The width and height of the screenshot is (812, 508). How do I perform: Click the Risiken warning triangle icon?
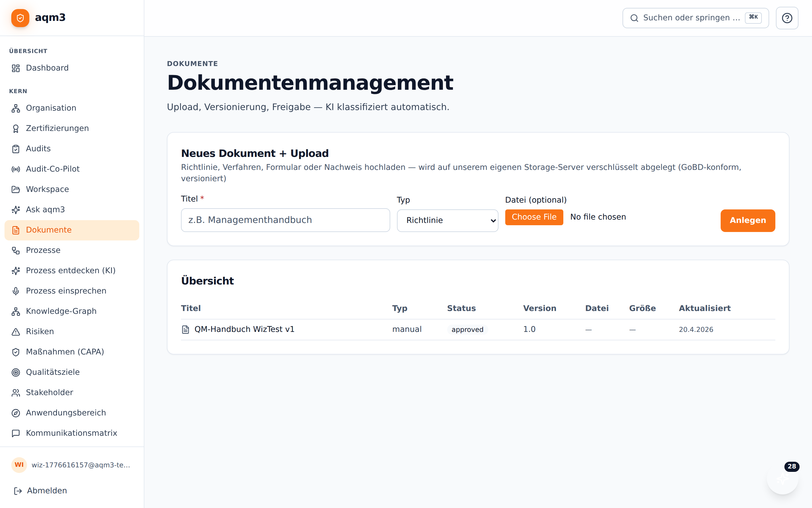16,332
